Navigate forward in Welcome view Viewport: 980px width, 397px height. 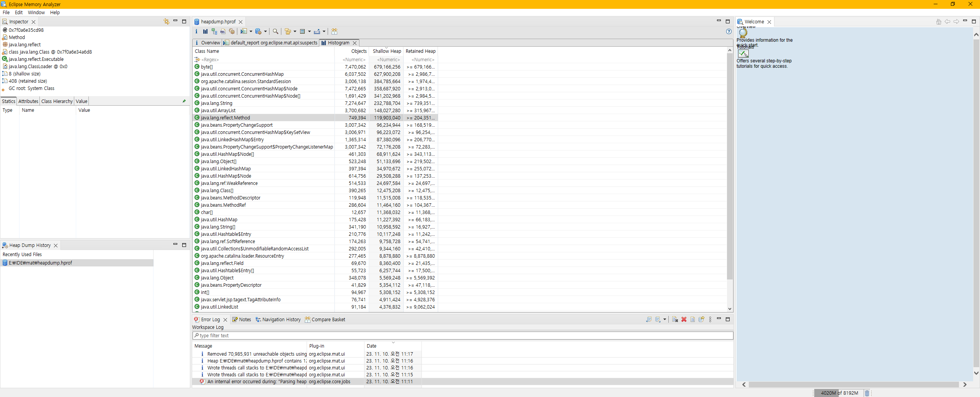click(x=956, y=22)
